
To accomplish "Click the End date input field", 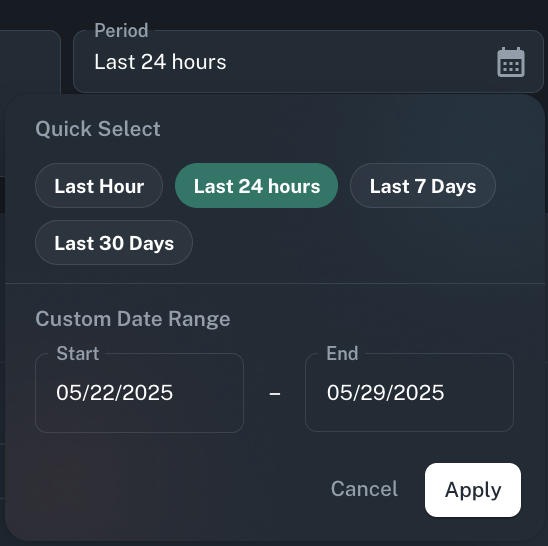I will click(409, 393).
